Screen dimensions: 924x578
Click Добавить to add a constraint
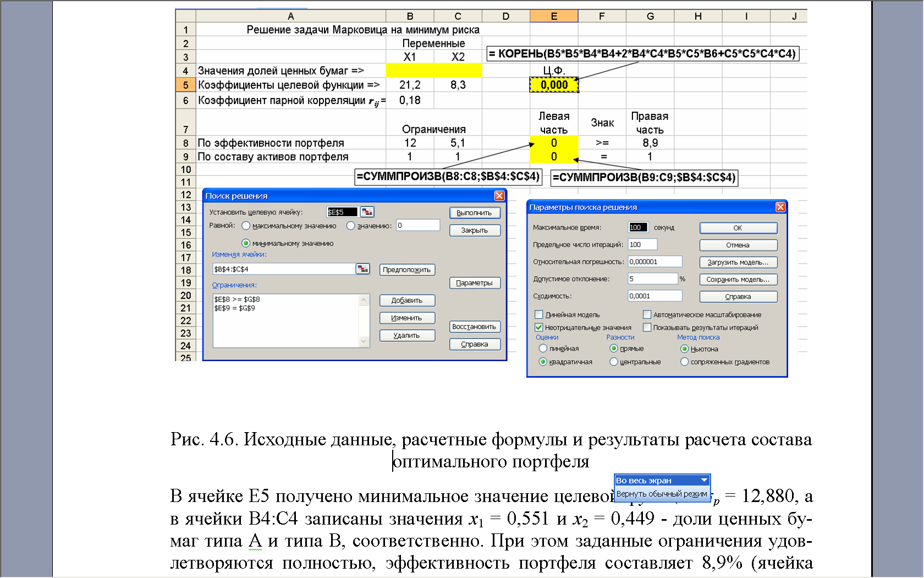point(407,300)
